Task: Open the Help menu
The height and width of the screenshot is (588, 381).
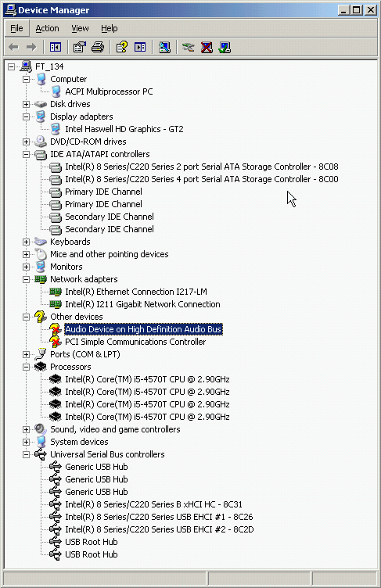Action: pyautogui.click(x=110, y=28)
